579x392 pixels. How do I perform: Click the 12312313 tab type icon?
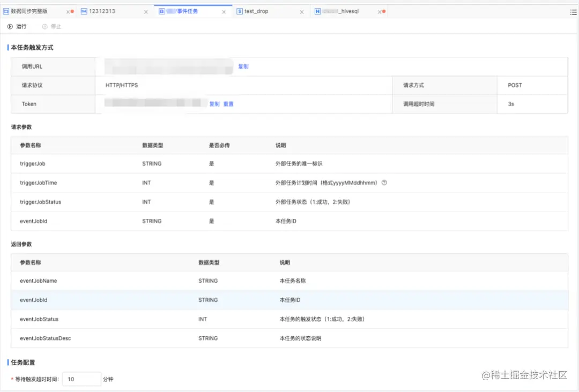84,11
